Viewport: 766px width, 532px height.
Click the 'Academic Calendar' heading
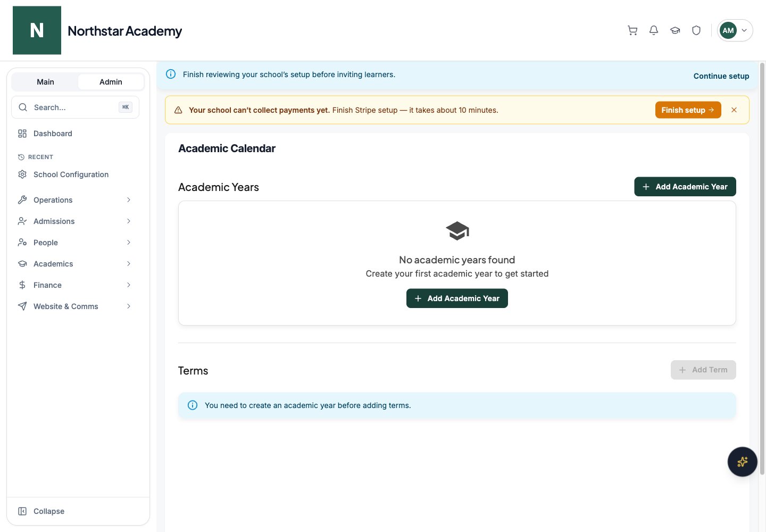coord(227,148)
